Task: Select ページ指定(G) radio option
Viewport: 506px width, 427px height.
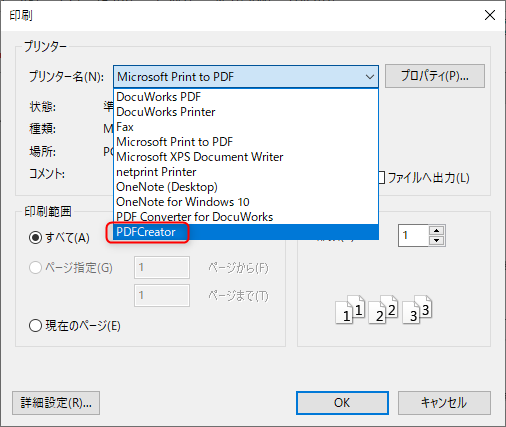Action: (35, 267)
